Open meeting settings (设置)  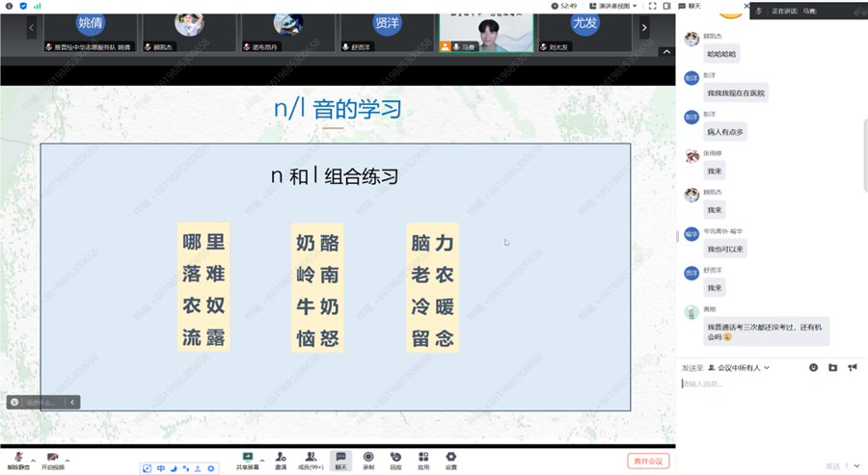pos(451,461)
